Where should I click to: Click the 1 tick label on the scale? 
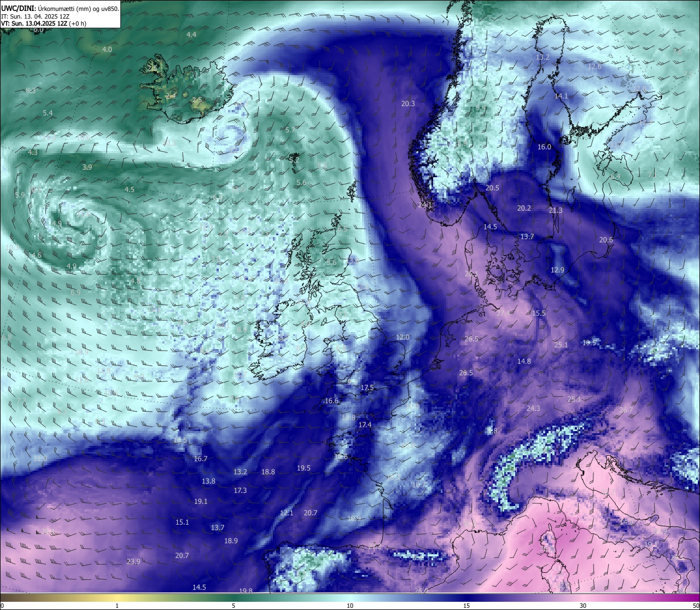click(x=117, y=606)
